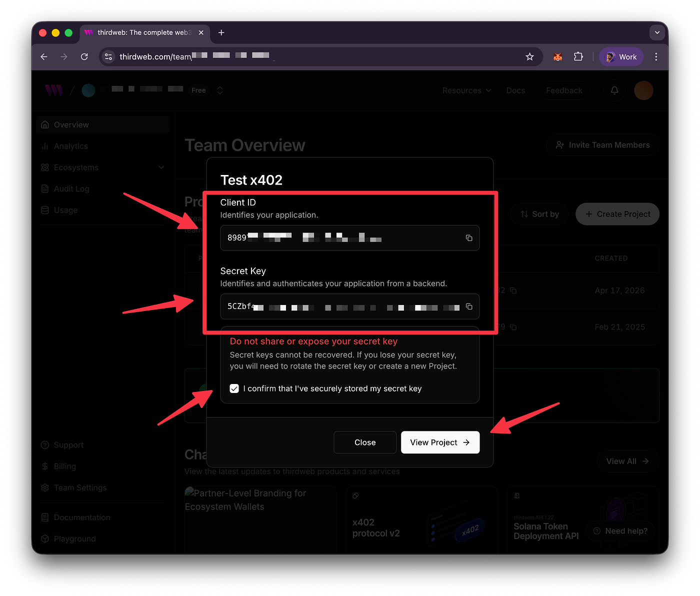The width and height of the screenshot is (700, 596).
Task: Open the Chrome three-dot menu
Action: click(x=656, y=57)
